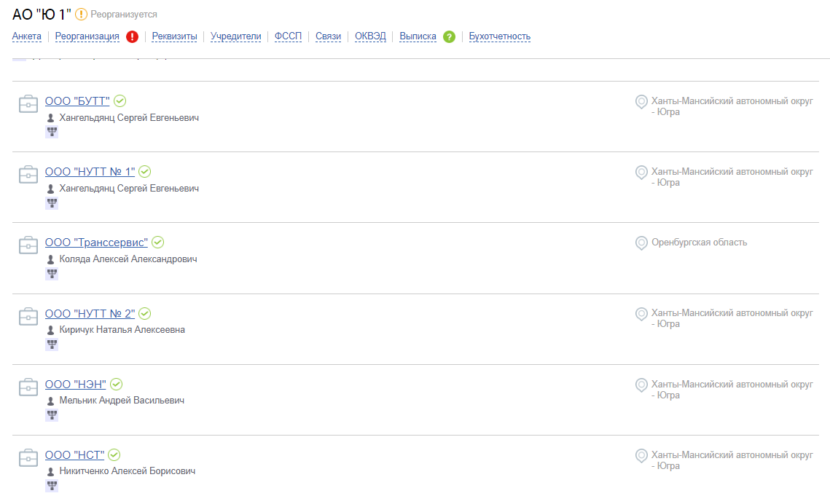This screenshot has width=830, height=504.
Task: Open the ООО "БУТТ" company link
Action: click(x=77, y=101)
